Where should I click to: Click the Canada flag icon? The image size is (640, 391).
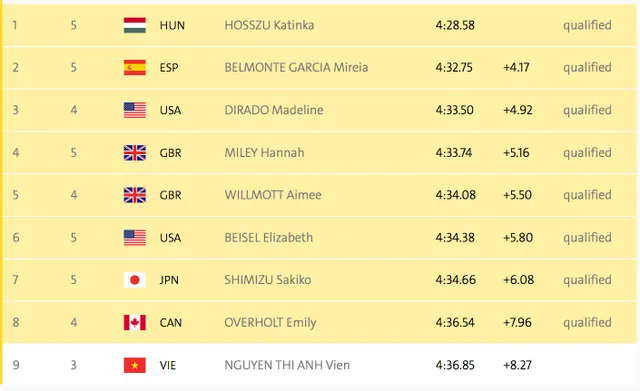click(x=135, y=322)
